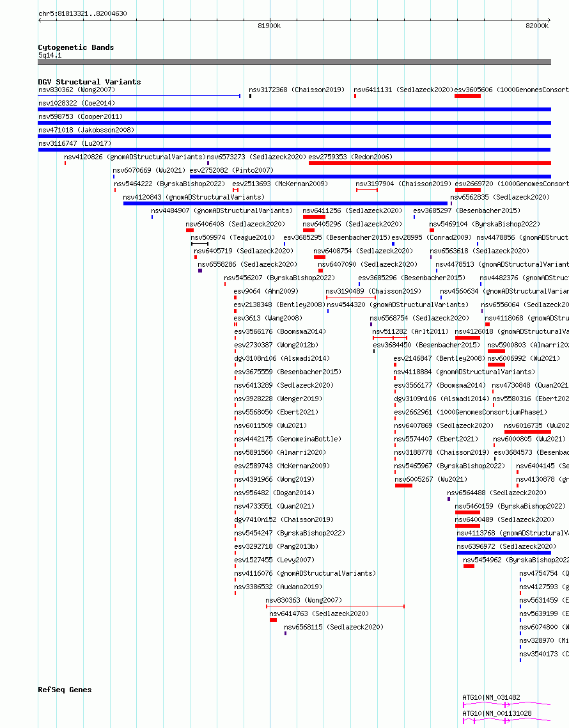The width and height of the screenshot is (569, 728).
Task: Open nsv6564488 (Sedlazeck2020) label
Action: 497,493
